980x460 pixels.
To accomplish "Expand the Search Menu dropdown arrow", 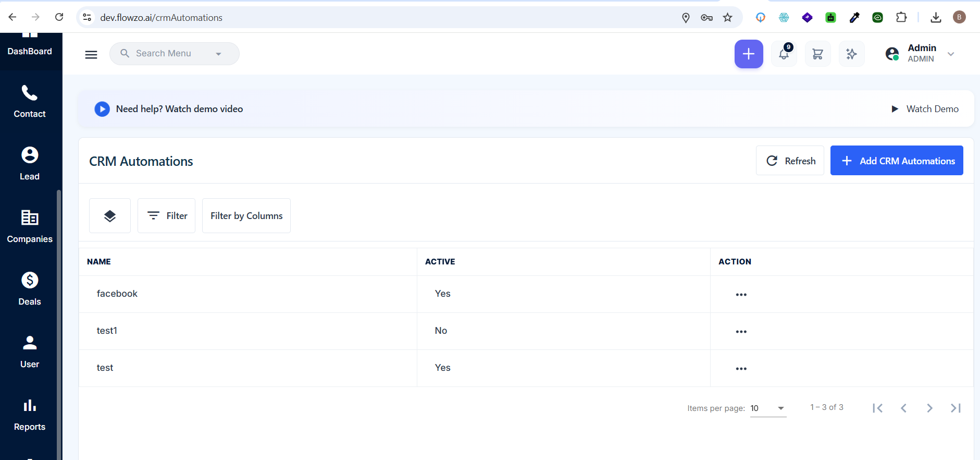I will coord(219,54).
